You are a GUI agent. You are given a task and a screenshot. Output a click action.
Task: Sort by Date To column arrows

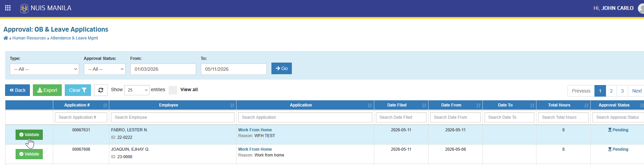[x=532, y=105]
